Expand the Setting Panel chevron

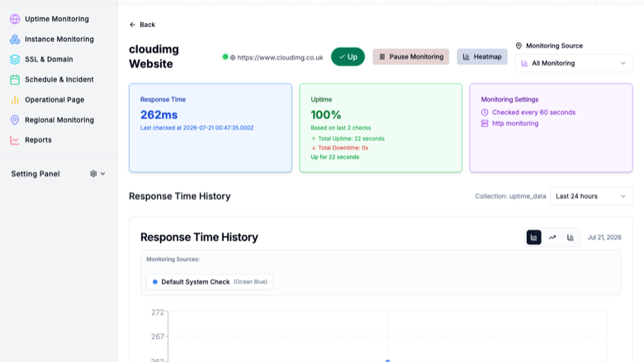tap(102, 174)
